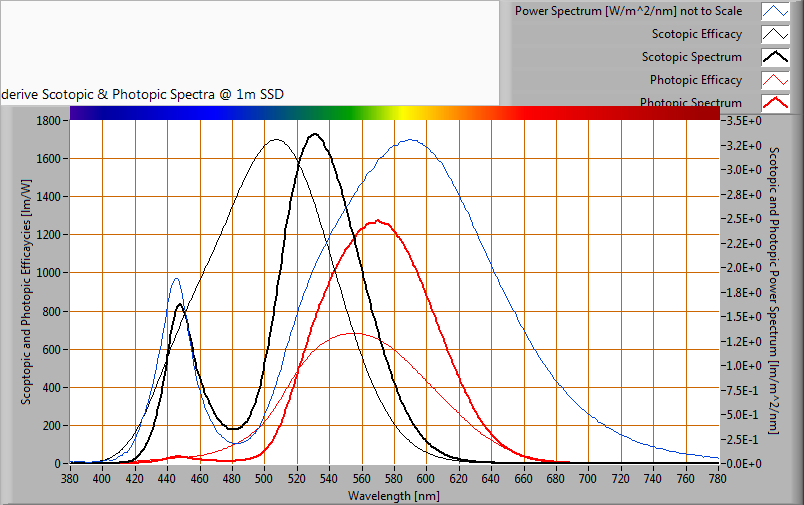The width and height of the screenshot is (804, 505).
Task: Click the graph title 'derive Scotopic & Photopic Spectra'
Action: 142,94
